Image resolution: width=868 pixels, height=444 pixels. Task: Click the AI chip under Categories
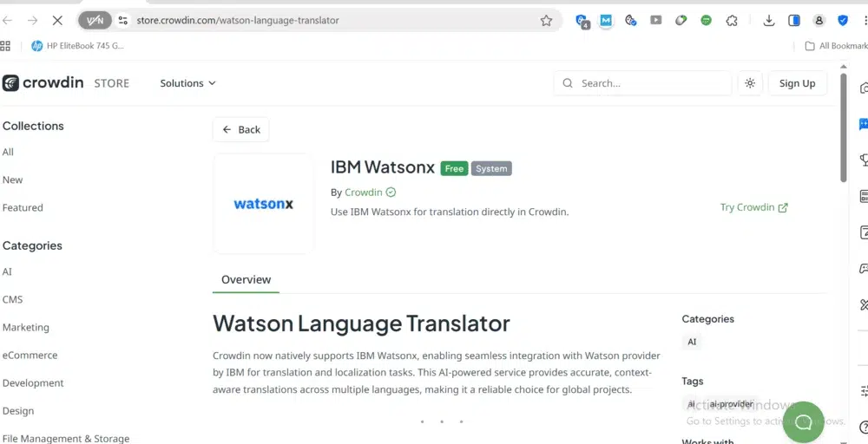tap(692, 342)
